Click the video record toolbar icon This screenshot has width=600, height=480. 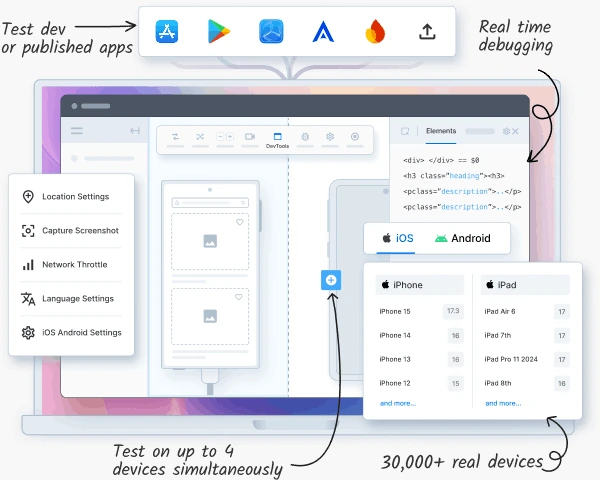point(250,137)
